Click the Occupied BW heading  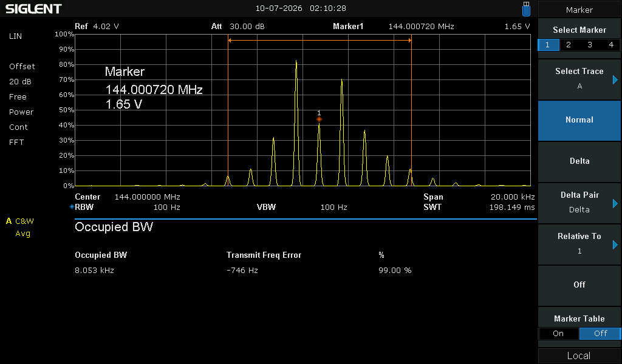114,227
